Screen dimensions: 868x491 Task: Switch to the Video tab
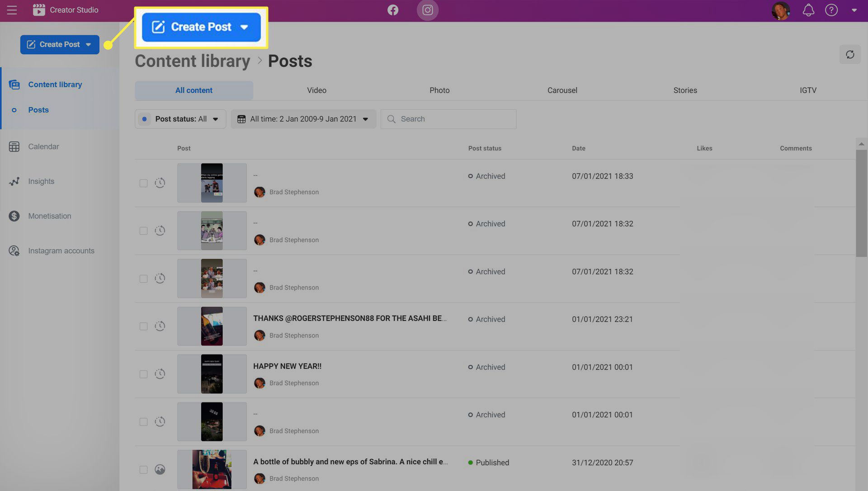pyautogui.click(x=316, y=91)
